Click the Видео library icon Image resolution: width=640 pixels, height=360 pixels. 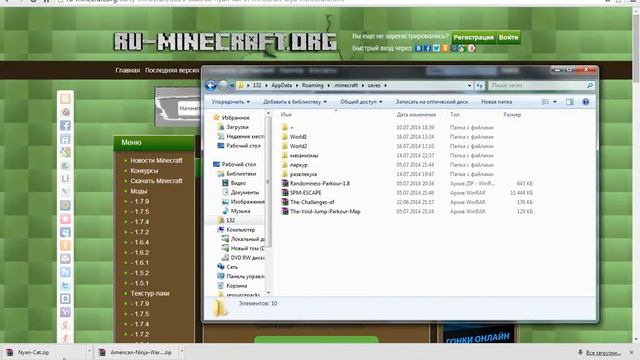pyautogui.click(x=225, y=183)
